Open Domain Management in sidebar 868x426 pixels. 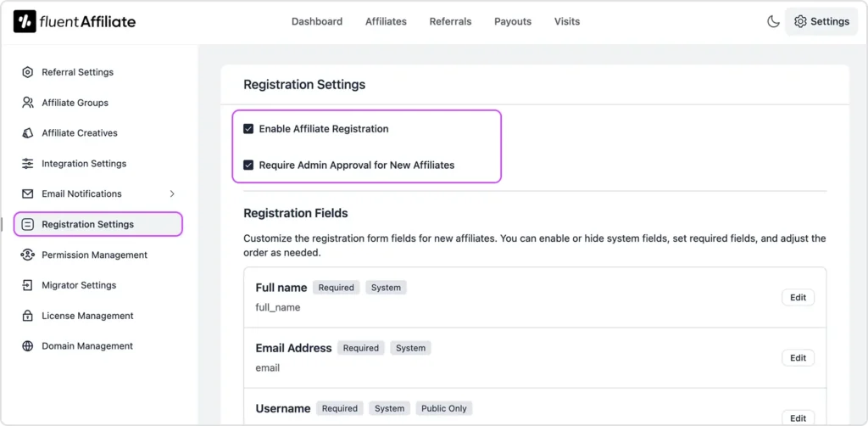click(x=87, y=346)
